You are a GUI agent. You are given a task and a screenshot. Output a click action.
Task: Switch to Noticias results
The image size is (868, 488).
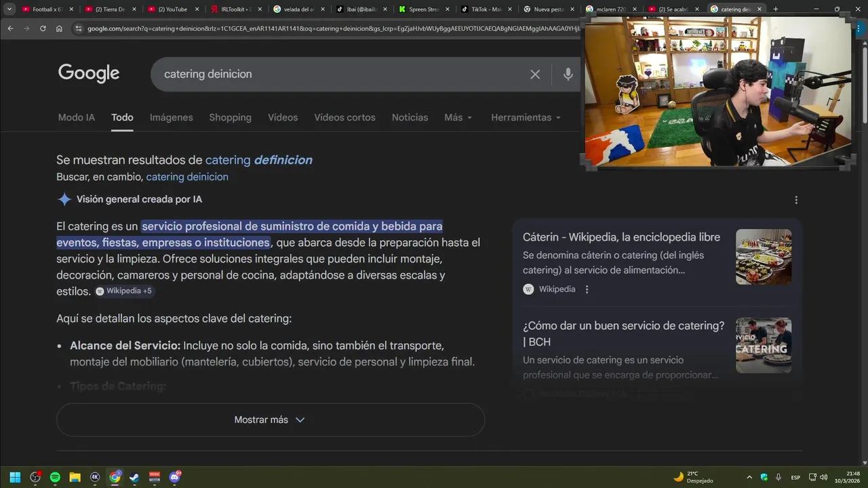[410, 117]
